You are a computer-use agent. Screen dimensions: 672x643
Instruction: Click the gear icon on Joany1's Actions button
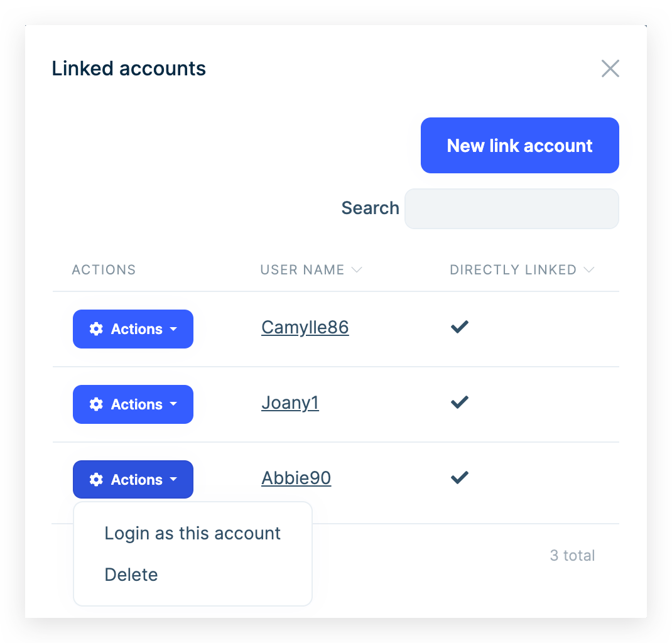(95, 404)
